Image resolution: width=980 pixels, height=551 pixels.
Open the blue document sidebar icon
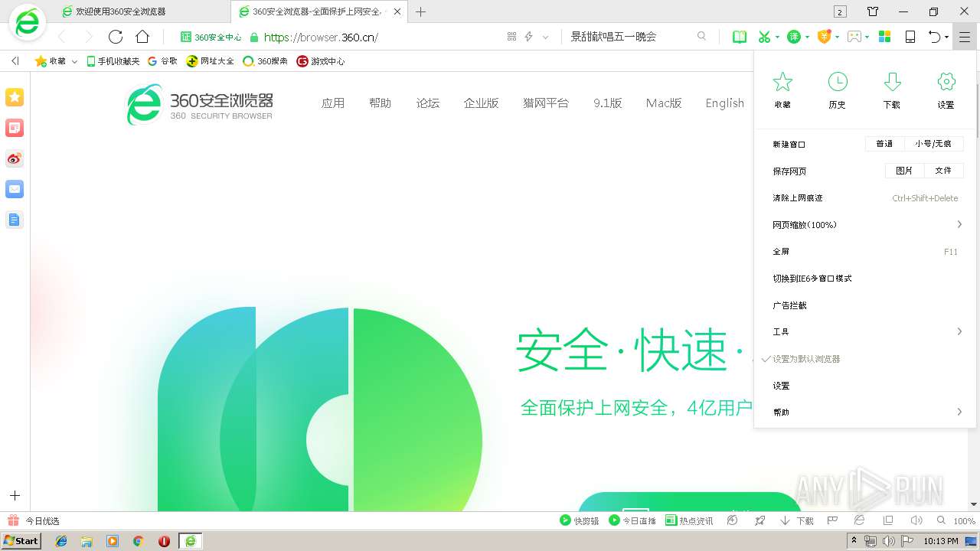[15, 220]
